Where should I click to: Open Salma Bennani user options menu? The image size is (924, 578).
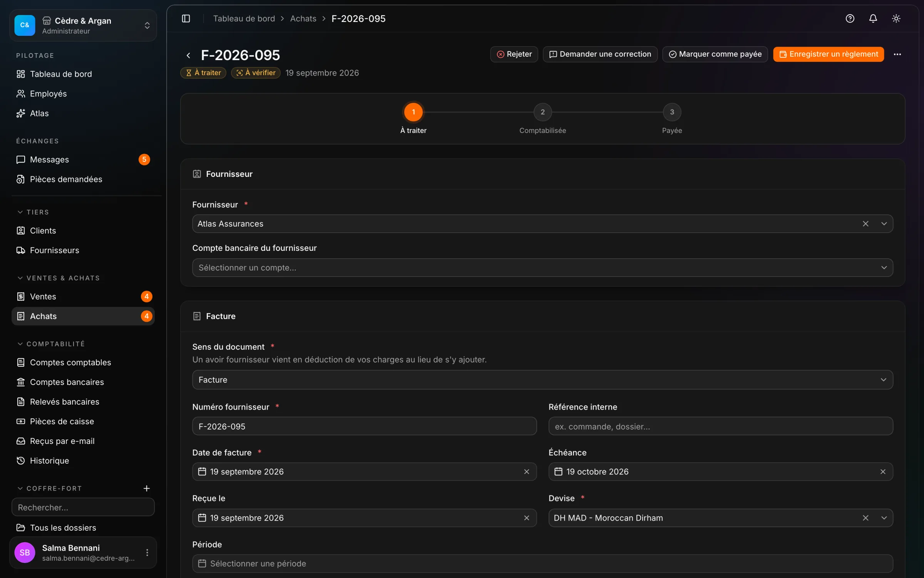(x=147, y=552)
